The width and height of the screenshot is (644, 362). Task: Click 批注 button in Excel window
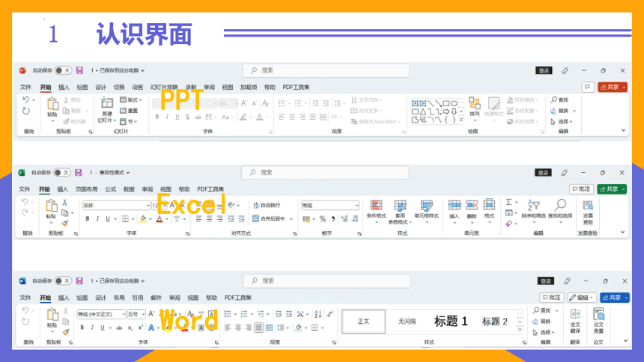[x=581, y=188]
